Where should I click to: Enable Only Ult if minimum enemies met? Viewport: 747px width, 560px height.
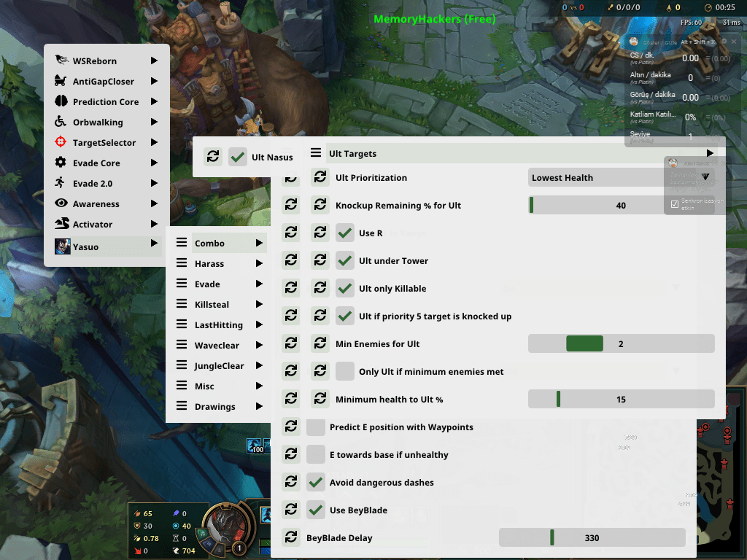[x=345, y=371]
